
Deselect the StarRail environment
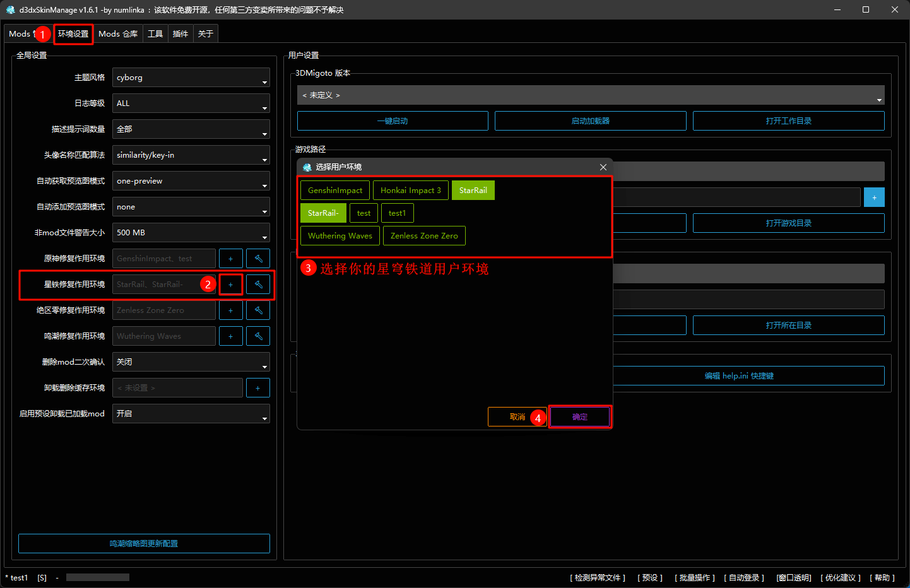[473, 191]
